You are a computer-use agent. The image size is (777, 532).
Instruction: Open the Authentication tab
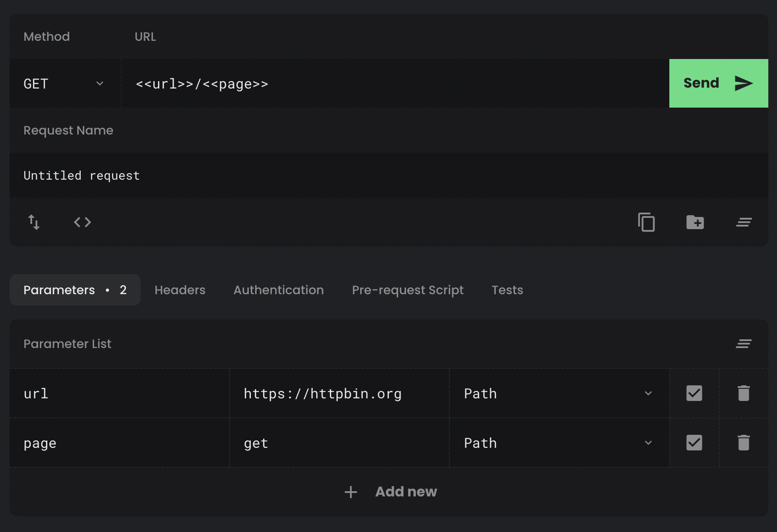[x=278, y=290]
